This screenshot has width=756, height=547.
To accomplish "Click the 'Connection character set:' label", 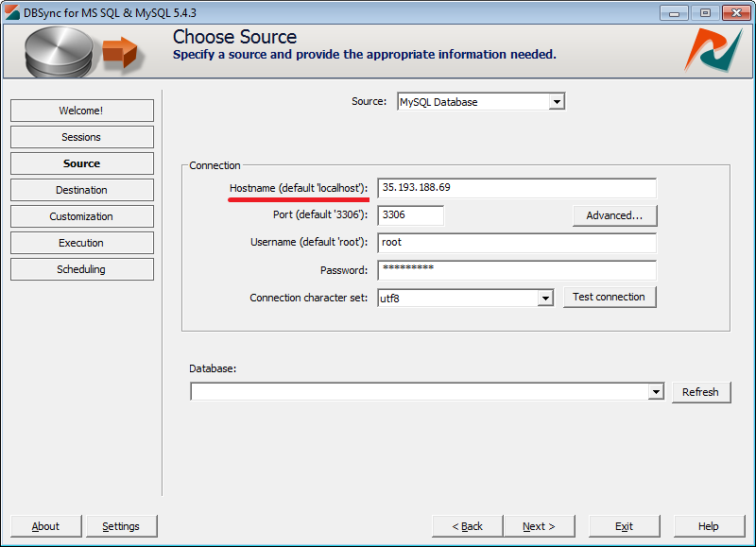I will tap(309, 298).
